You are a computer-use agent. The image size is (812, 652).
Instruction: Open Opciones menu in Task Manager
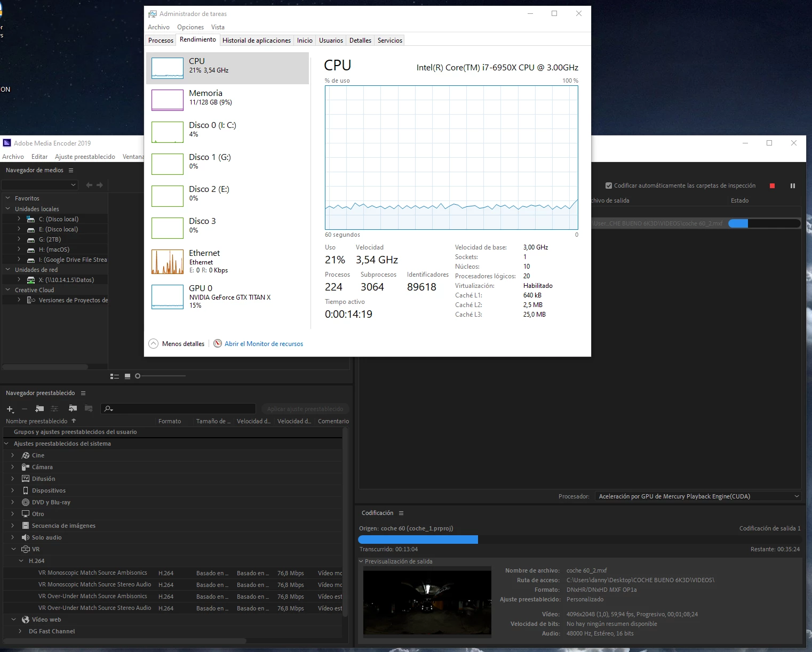point(190,27)
